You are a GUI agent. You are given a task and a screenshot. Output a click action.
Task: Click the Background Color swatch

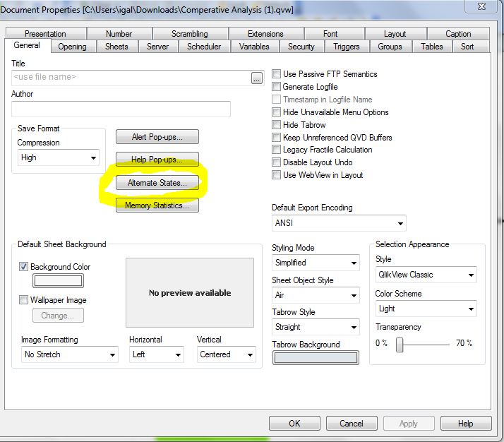(x=59, y=281)
